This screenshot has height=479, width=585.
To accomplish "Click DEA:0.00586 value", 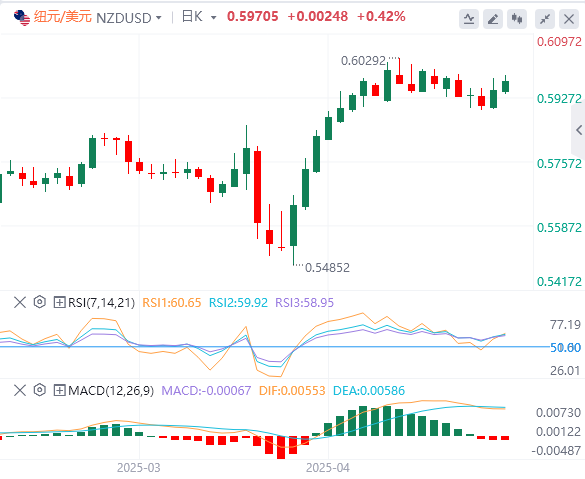I will coord(369,391).
